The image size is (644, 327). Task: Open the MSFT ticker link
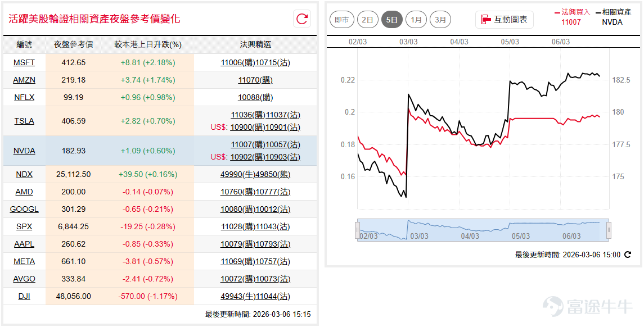pos(24,62)
